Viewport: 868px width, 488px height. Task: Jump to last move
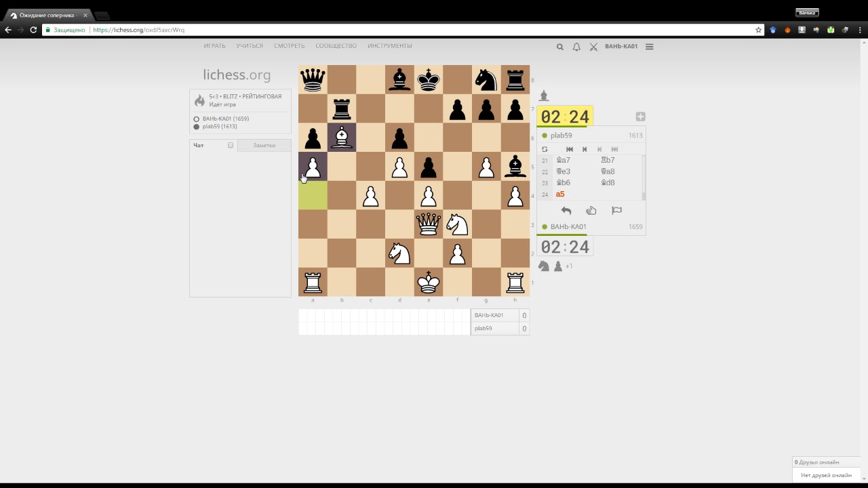coord(614,149)
